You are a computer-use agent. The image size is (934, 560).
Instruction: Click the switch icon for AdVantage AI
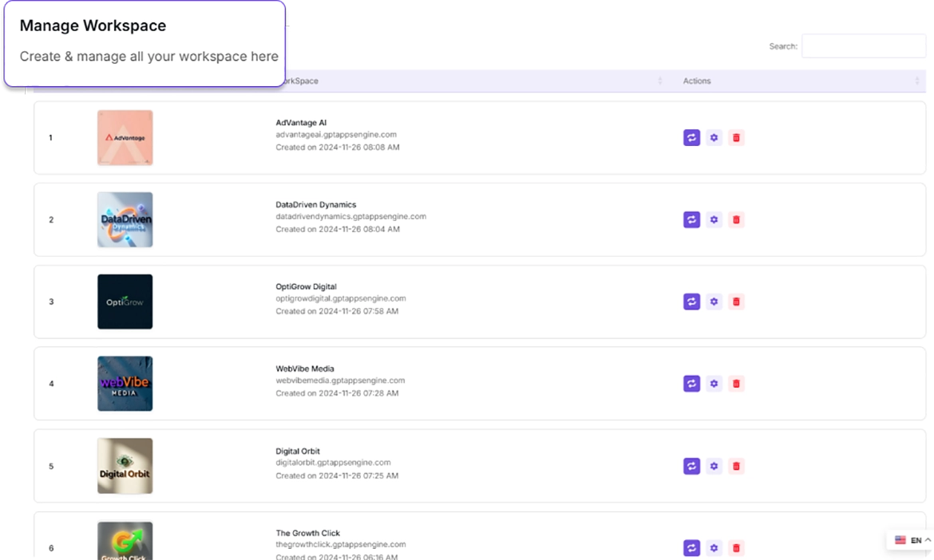coord(691,138)
